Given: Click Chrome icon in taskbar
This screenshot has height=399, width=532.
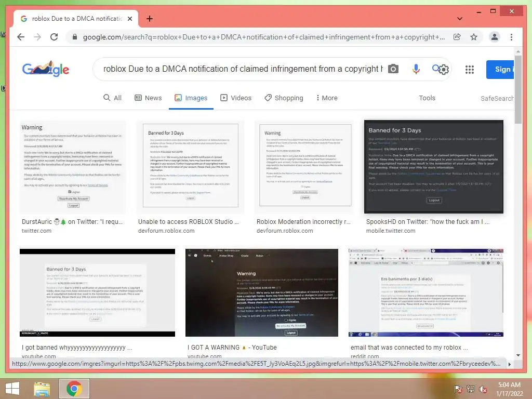Looking at the screenshot, I should point(74,389).
